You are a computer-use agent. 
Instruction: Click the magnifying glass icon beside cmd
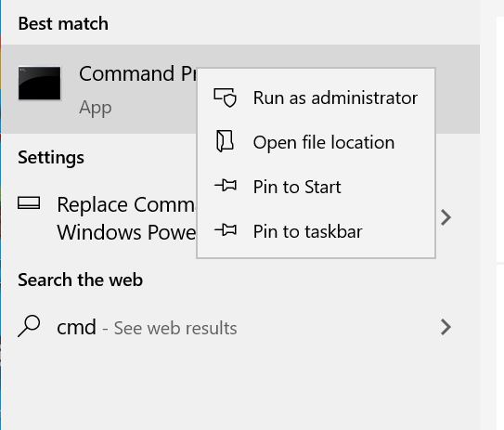29,326
